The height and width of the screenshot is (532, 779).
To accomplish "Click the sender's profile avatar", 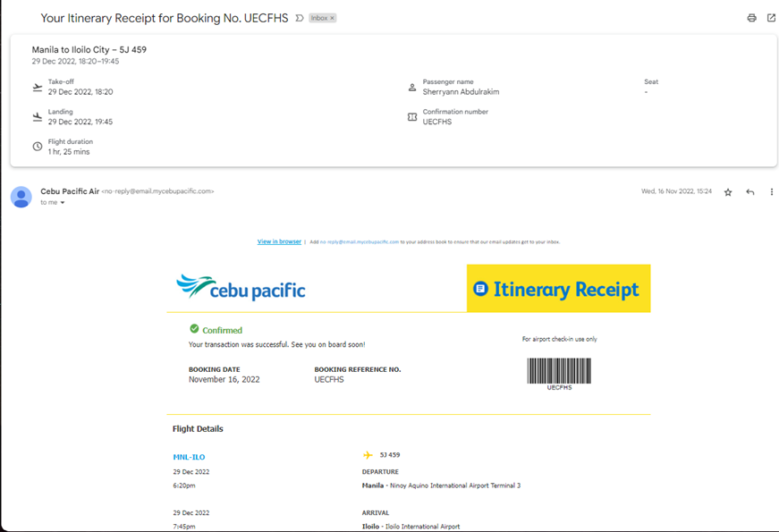I will click(x=21, y=197).
